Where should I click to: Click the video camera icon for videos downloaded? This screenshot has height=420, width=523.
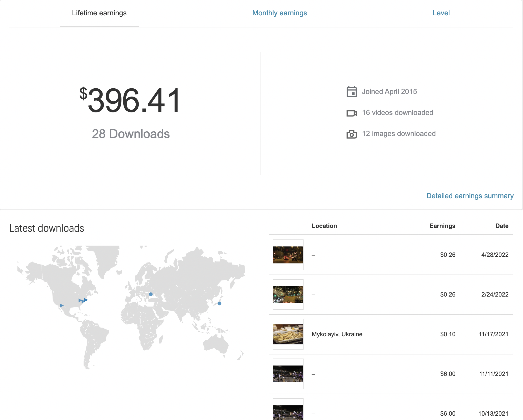(352, 113)
